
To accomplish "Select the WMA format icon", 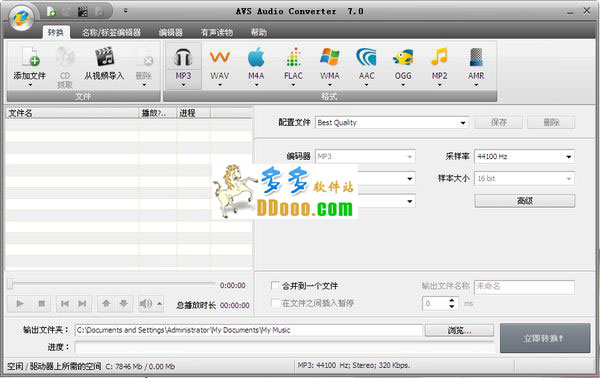I will (x=329, y=57).
